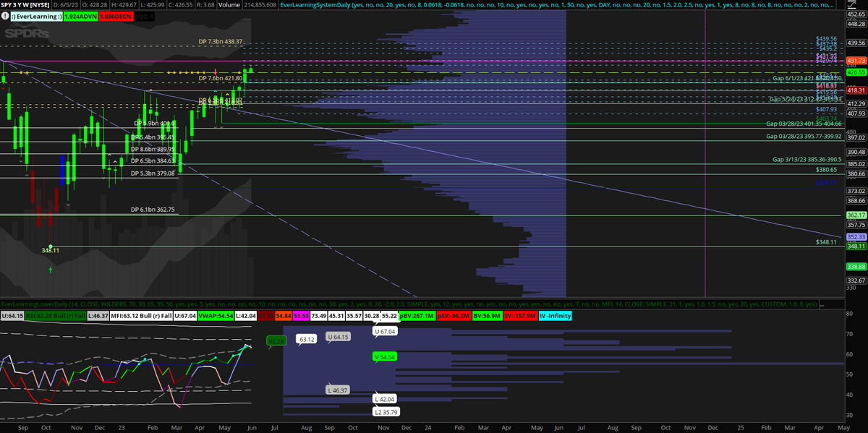868x433 pixels.
Task: Click the L:46.37 label in lower header
Action: (98, 316)
